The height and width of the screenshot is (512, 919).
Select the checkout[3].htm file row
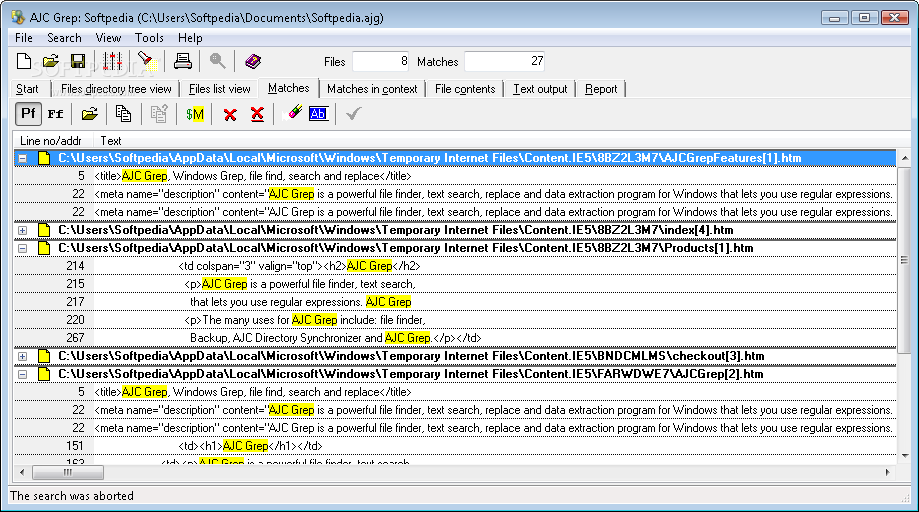coord(455,356)
